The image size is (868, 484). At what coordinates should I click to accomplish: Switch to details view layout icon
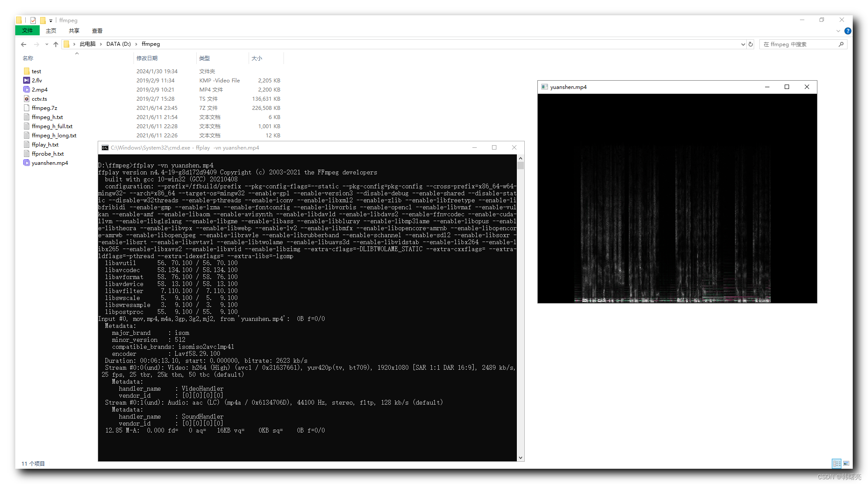837,464
